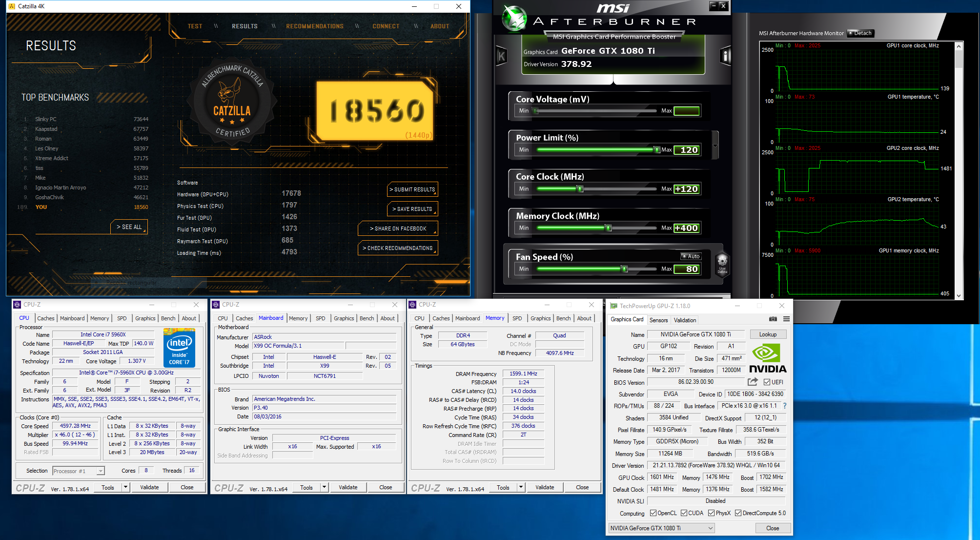Click the NVIDIA logo in GPU-Z
980x540 pixels.
tap(768, 359)
